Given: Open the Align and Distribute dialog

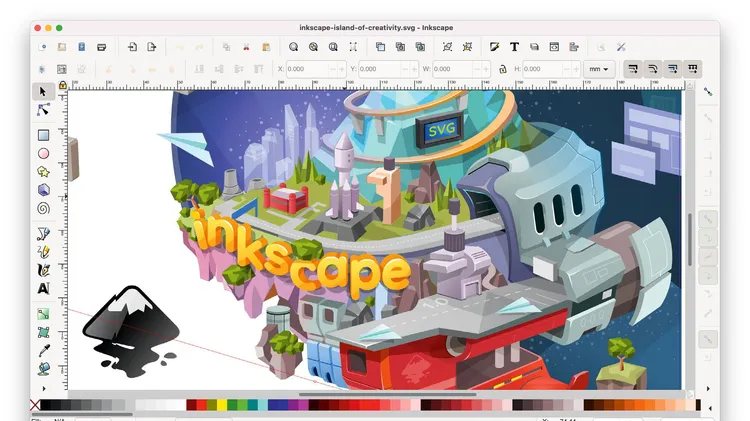Looking at the screenshot, I should (574, 47).
